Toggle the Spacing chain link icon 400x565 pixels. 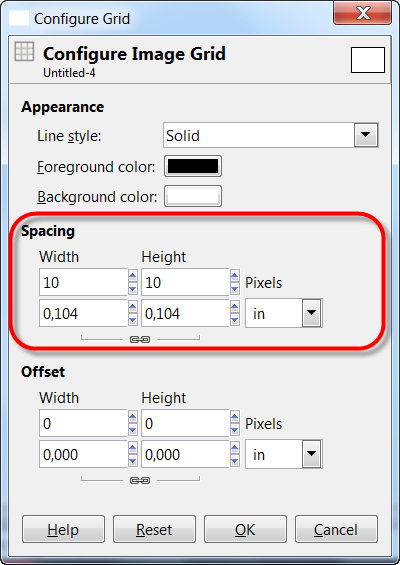coord(140,339)
